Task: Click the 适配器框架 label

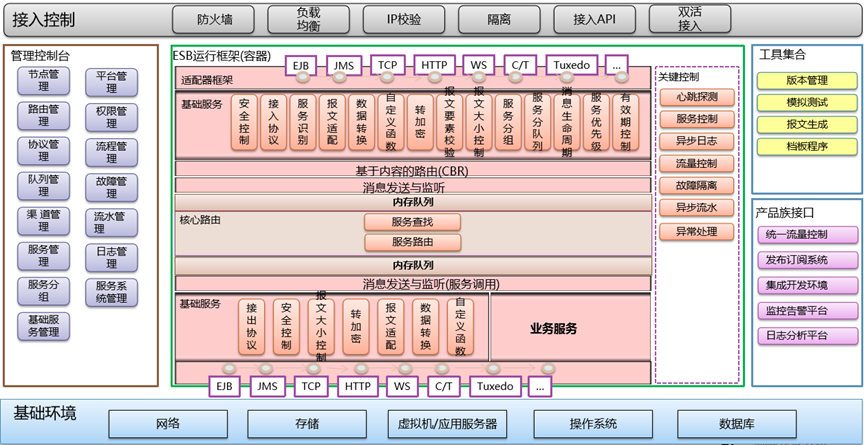Action: point(207,80)
